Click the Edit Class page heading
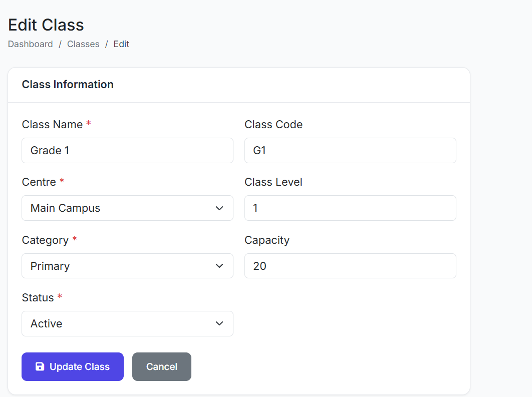Viewport: 532px width, 397px height. pos(46,25)
